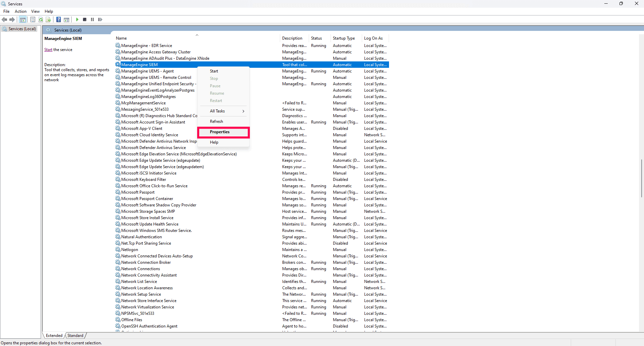Switch to the Extended tab
The image size is (644, 346).
pos(54,335)
